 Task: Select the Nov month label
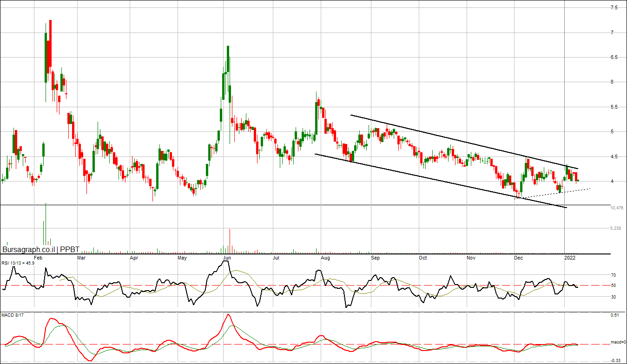(472, 257)
